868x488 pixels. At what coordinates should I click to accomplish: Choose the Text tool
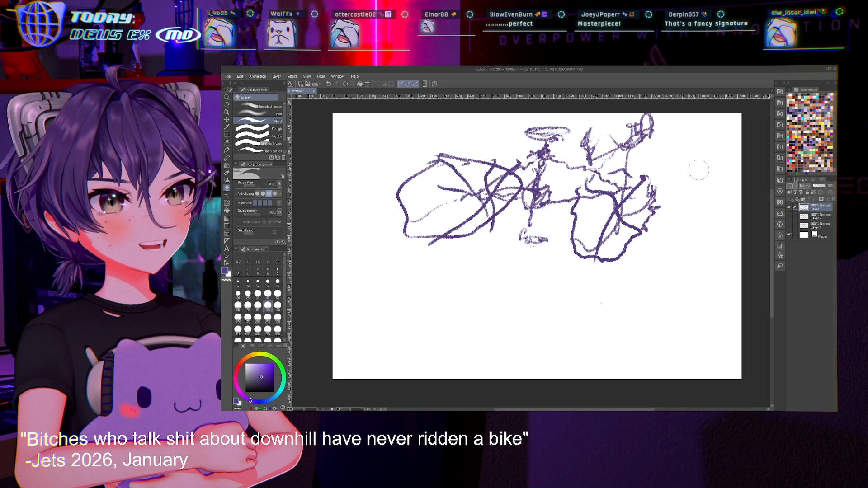pyautogui.click(x=226, y=248)
